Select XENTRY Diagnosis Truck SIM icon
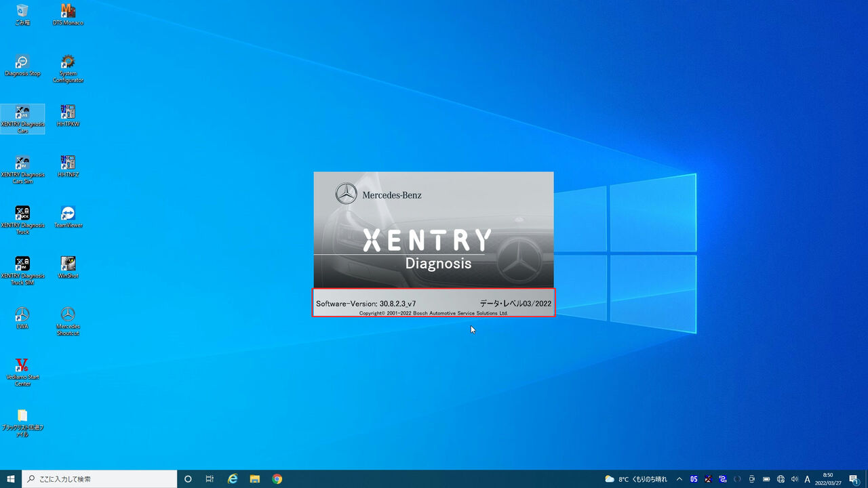The height and width of the screenshot is (488, 868). click(22, 271)
